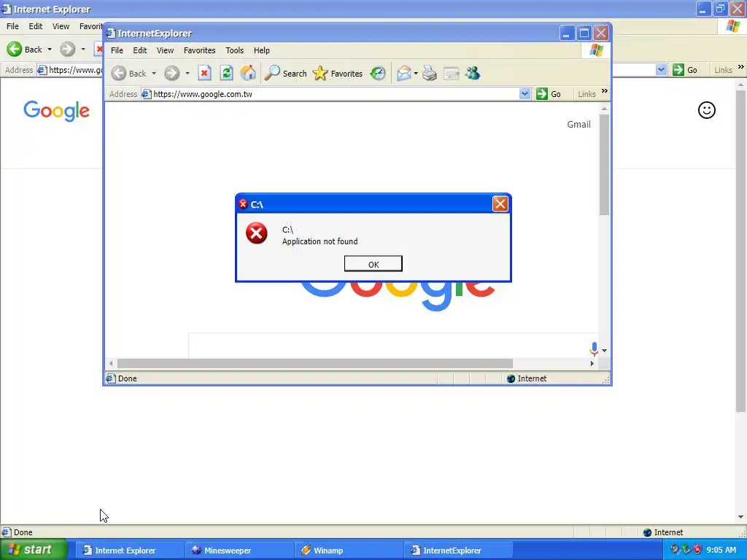Click horizontal scrollbar thumb in front InternetExplorer window
This screenshot has height=560, width=747.
315,363
